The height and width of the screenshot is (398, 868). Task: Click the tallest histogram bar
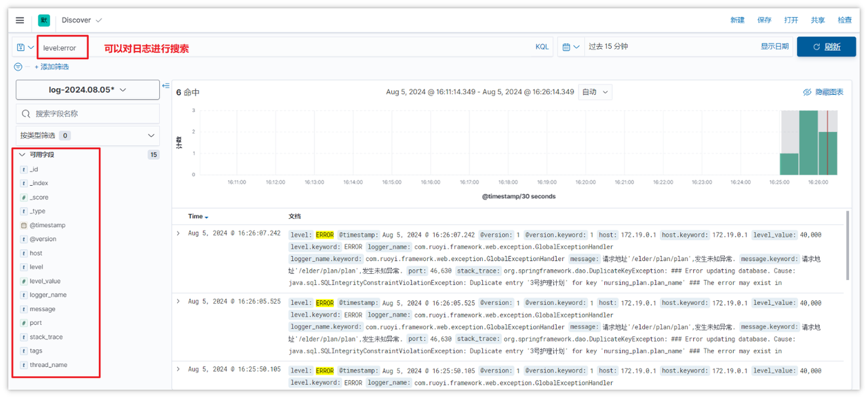(808, 142)
